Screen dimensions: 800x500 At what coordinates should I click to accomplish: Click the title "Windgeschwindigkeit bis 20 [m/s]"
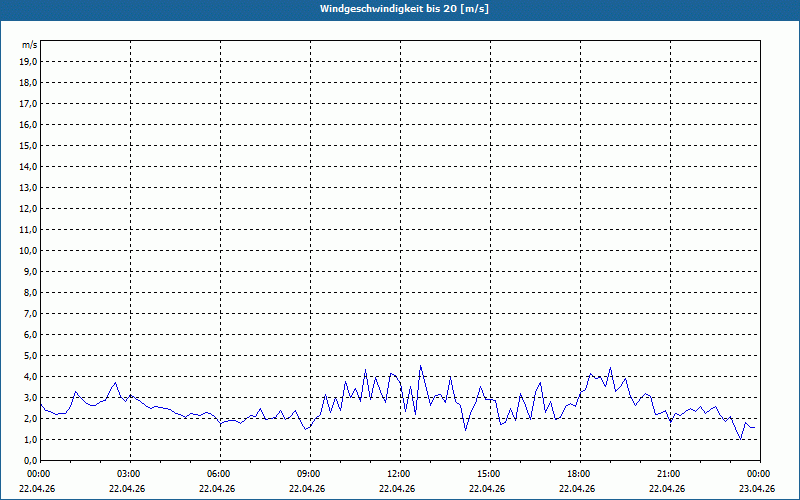pyautogui.click(x=404, y=9)
